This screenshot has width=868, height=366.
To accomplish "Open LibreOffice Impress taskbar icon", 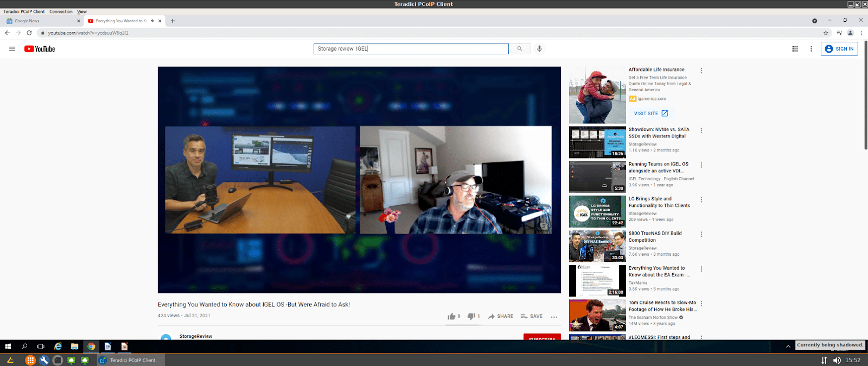I will 124,346.
